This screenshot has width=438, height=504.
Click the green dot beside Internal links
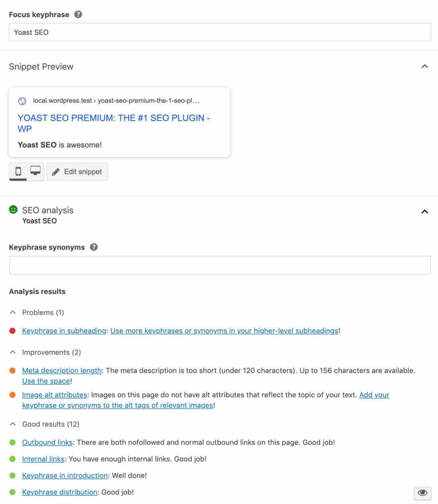coord(13,459)
